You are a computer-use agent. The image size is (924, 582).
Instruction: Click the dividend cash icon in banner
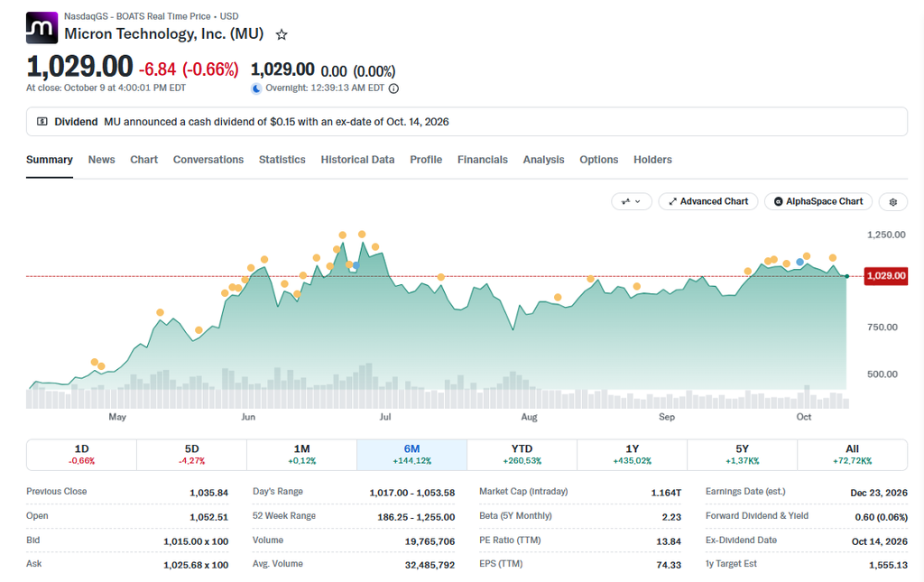(x=42, y=122)
